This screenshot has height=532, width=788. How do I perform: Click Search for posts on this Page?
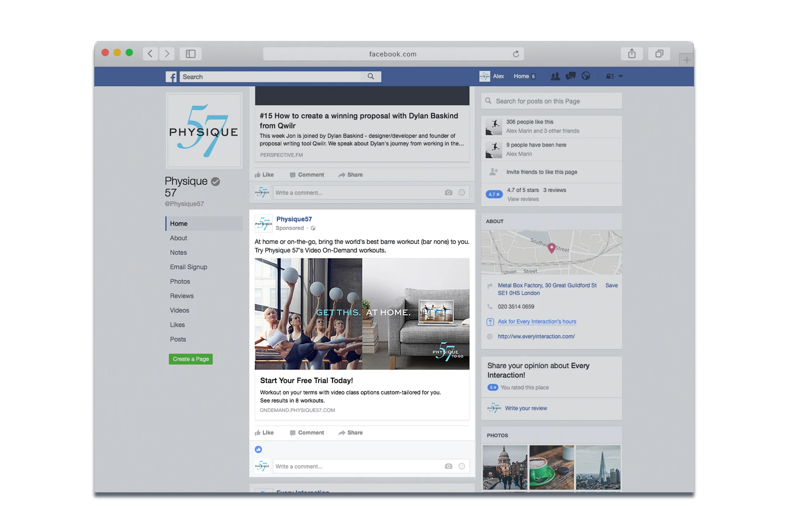552,101
